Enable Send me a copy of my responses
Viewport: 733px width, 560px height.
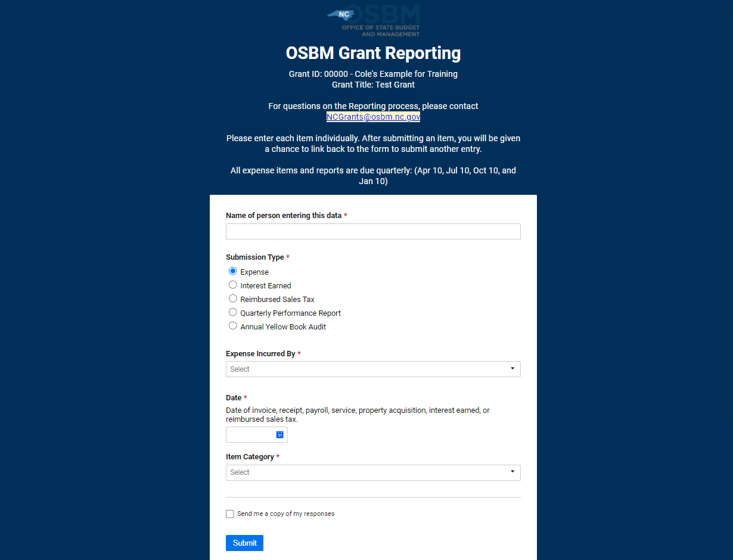pyautogui.click(x=229, y=514)
